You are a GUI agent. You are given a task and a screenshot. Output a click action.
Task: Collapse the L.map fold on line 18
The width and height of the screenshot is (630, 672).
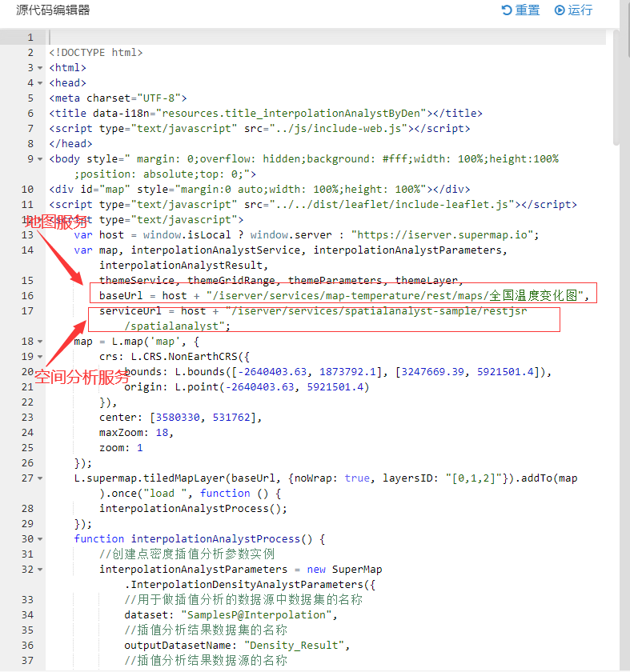click(40, 342)
